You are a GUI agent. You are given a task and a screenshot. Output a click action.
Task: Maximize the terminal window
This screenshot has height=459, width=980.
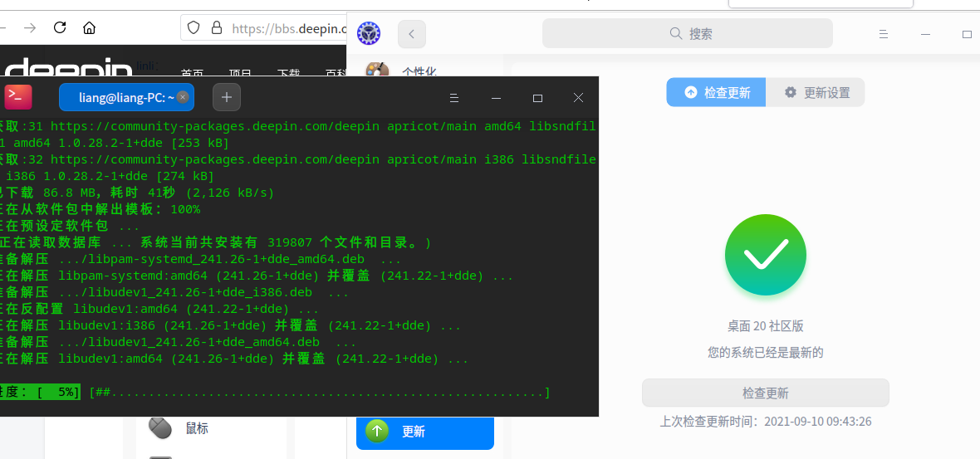[x=537, y=98]
